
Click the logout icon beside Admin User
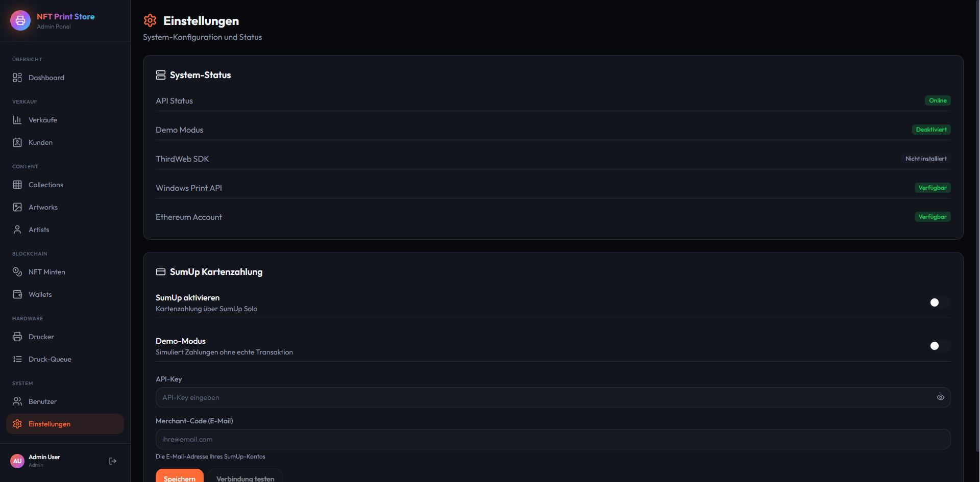pyautogui.click(x=113, y=461)
